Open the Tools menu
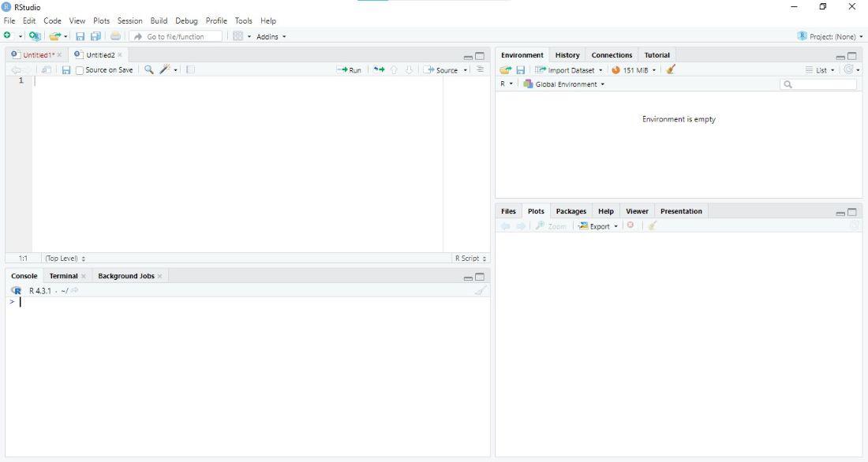Viewport: 868px width, 462px height. [x=244, y=20]
